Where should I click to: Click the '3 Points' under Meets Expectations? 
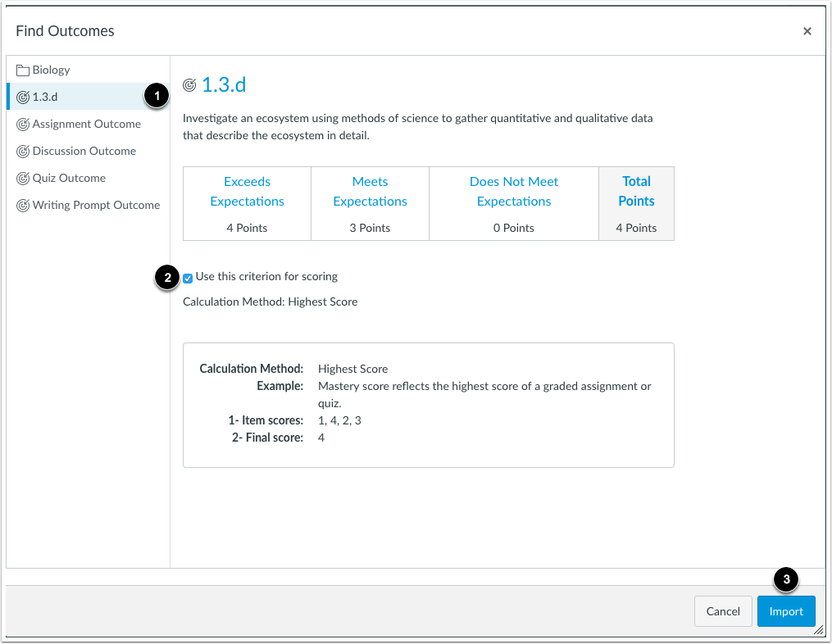pyautogui.click(x=370, y=228)
